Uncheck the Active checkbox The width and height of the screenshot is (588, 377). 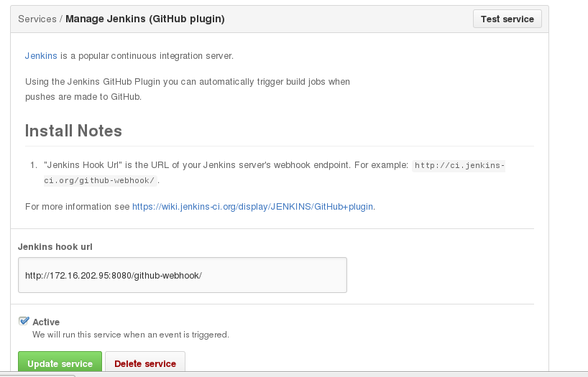(24, 321)
